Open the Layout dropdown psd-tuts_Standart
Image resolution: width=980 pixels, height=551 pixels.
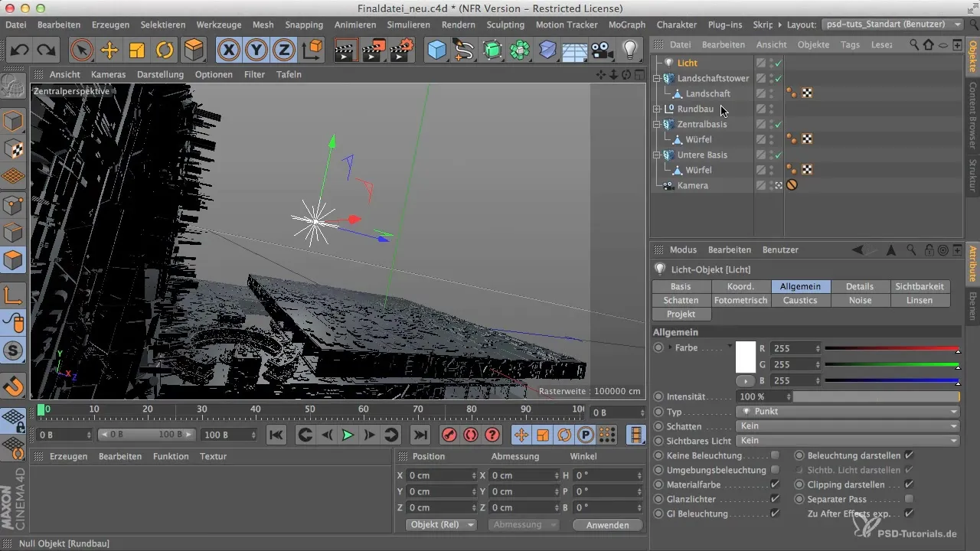click(893, 24)
